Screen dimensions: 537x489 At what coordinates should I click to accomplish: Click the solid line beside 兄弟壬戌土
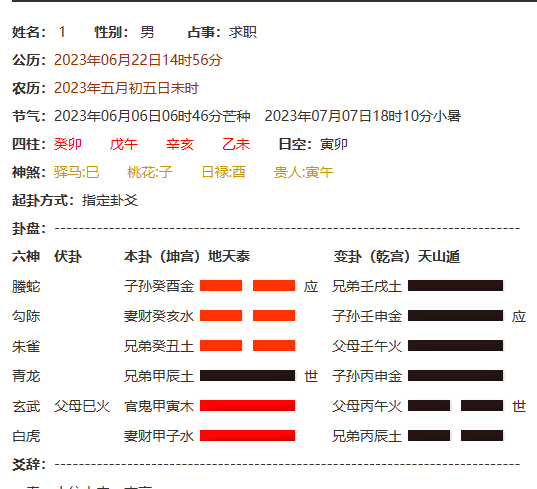coord(455,286)
